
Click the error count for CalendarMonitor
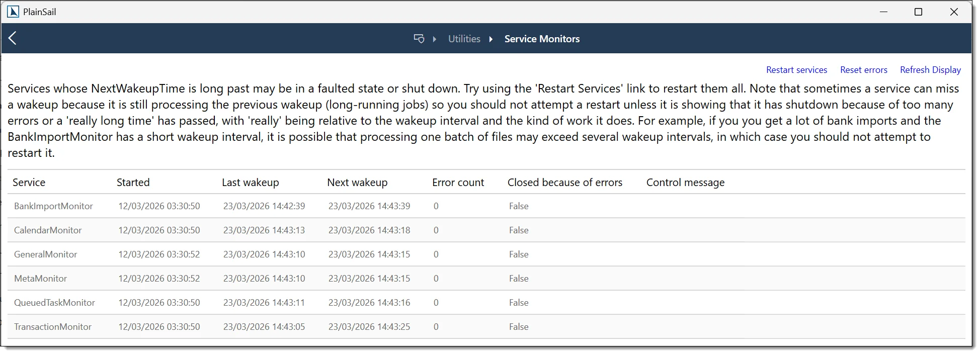click(x=436, y=230)
